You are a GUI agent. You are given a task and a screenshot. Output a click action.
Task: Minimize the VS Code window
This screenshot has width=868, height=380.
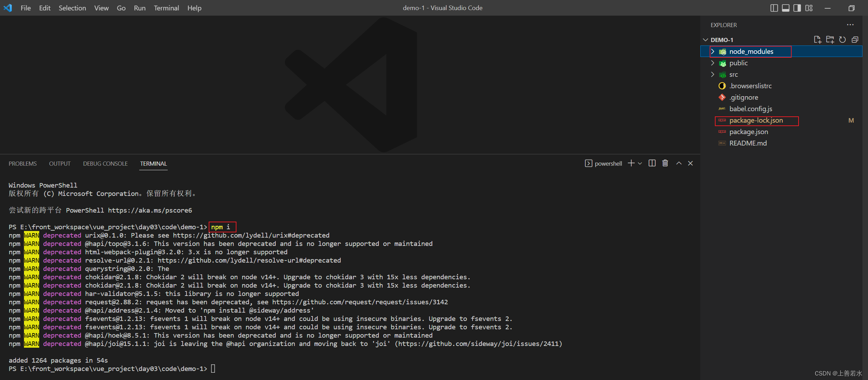(828, 8)
